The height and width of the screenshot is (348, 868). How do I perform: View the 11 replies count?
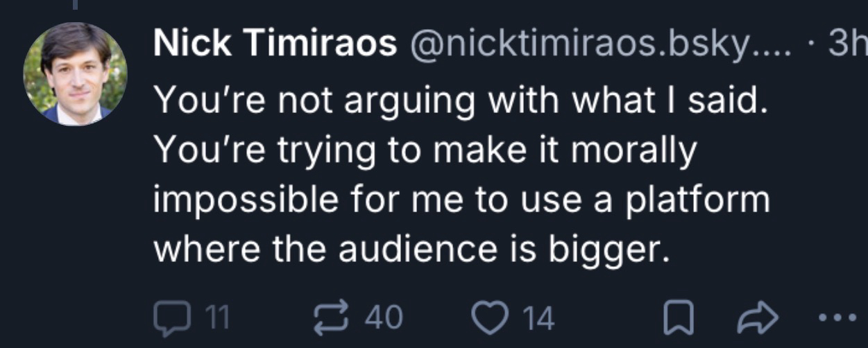click(x=216, y=318)
